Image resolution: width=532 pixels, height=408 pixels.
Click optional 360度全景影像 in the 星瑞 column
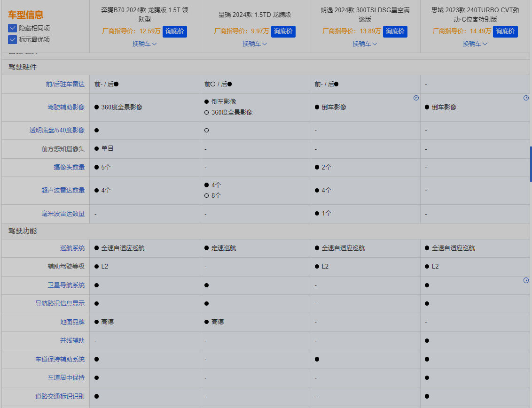tap(232, 112)
